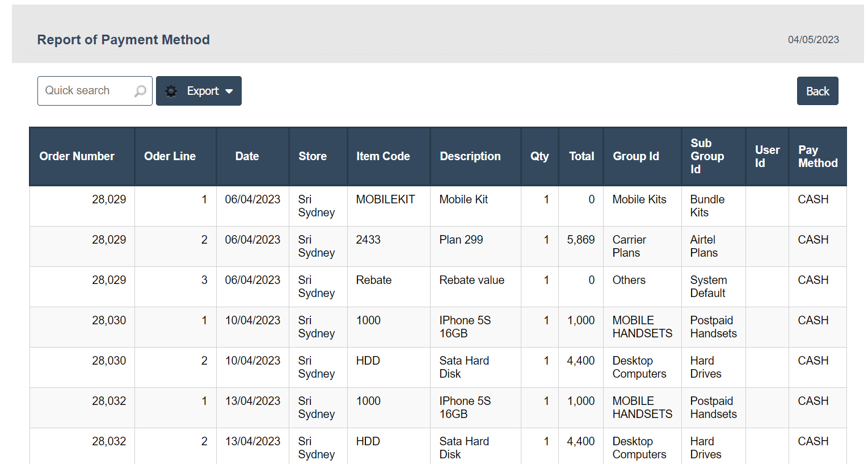Click the Sub Group Id header
Image resolution: width=868 pixels, height=464 pixels.
point(707,156)
